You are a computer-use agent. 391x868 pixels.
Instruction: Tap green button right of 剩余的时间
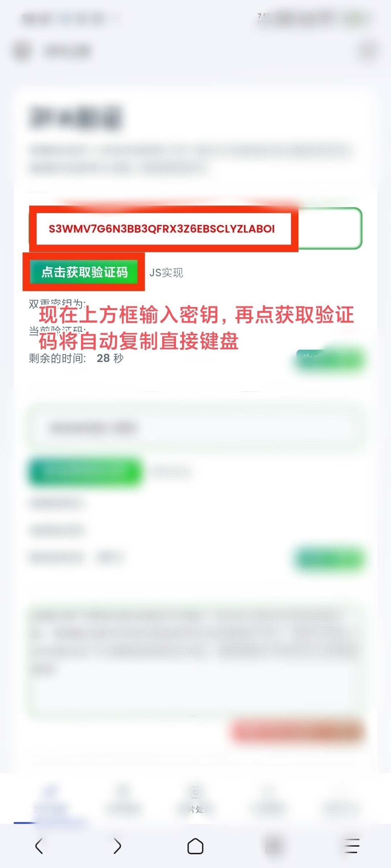[329, 360]
